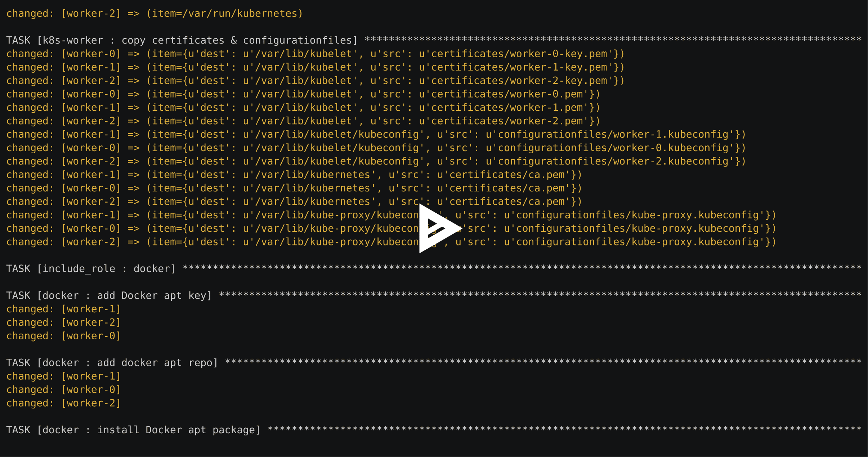Click the line with worker-2-key.pem
Image resolution: width=868 pixels, height=457 pixels.
click(x=316, y=81)
